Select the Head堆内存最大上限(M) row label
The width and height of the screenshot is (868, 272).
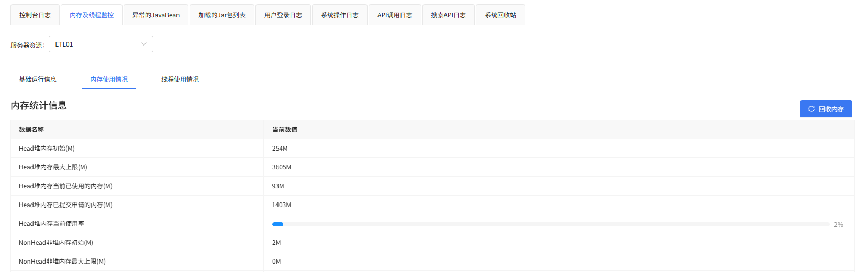click(53, 167)
